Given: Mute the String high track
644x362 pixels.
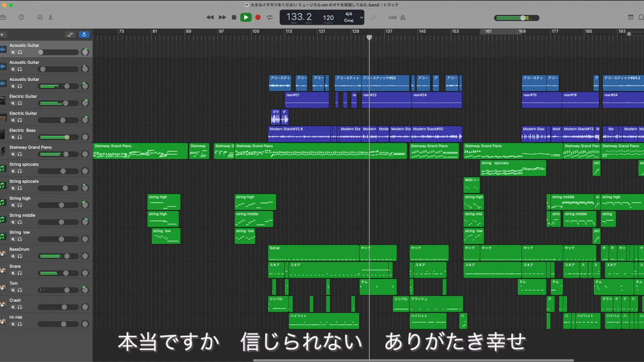Looking at the screenshot, I should click(13, 205).
